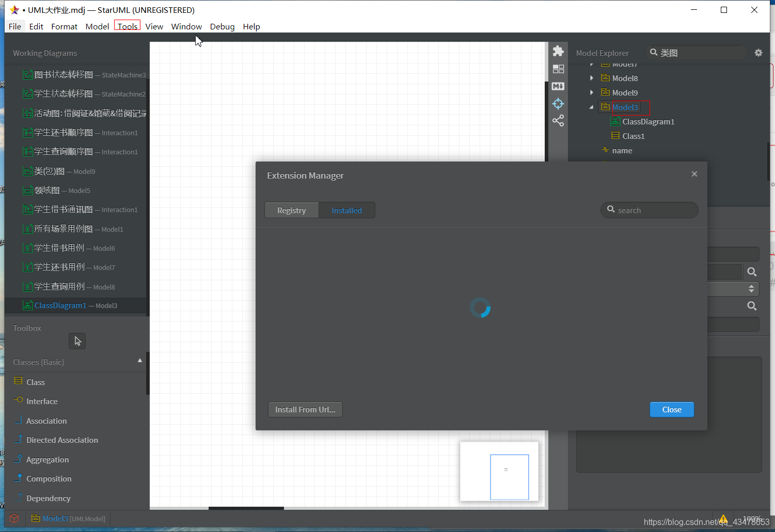Switch to the Registry tab in Extension Manager
This screenshot has width=775, height=532.
tap(291, 210)
